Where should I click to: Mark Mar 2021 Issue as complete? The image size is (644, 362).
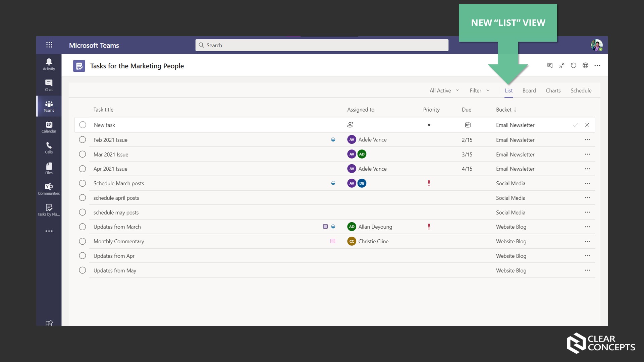[x=83, y=154]
